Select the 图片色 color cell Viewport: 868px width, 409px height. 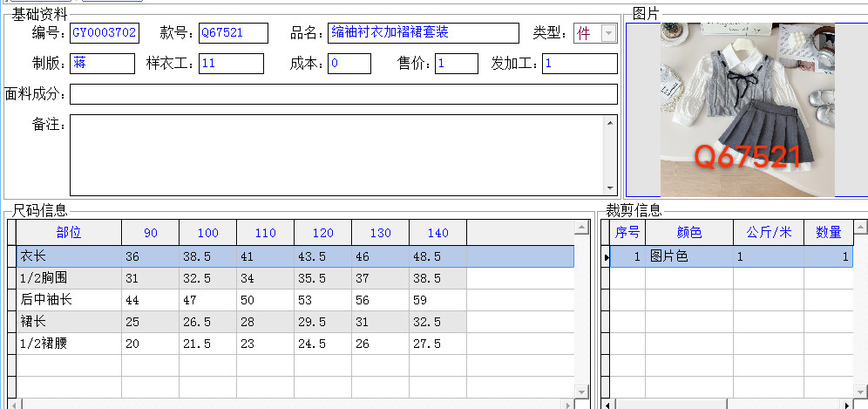pyautogui.click(x=689, y=256)
